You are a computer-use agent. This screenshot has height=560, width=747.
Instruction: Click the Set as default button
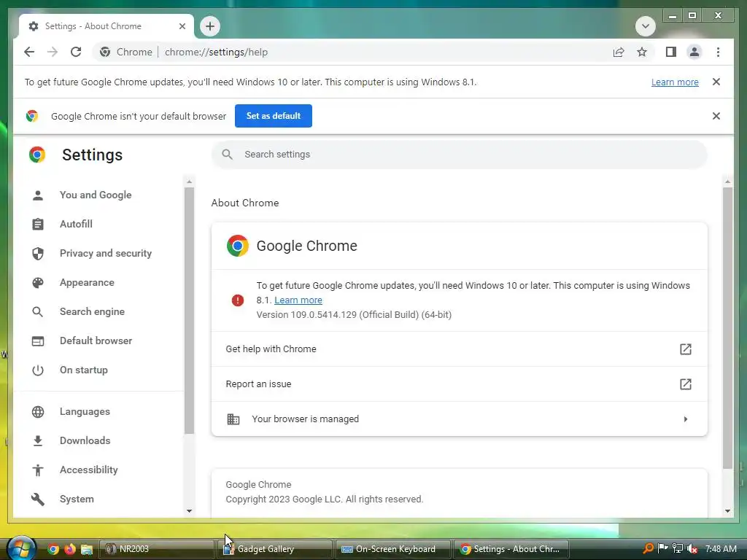pyautogui.click(x=274, y=116)
